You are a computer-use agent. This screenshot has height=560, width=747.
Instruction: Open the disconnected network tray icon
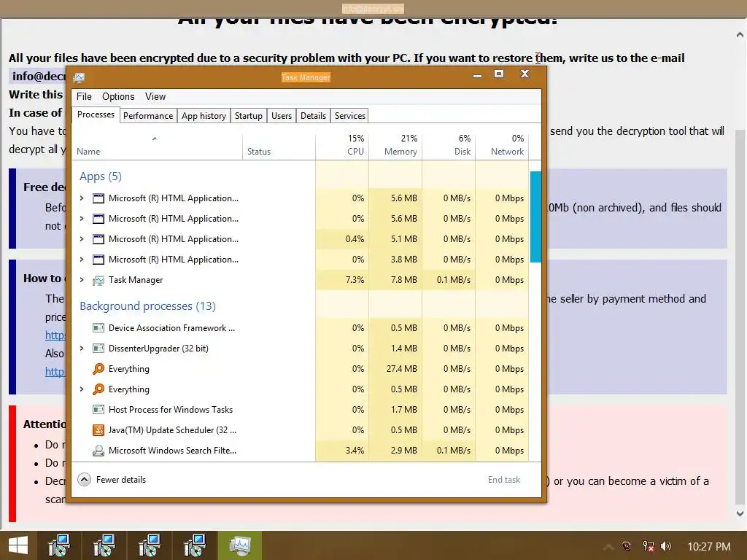[x=648, y=546]
